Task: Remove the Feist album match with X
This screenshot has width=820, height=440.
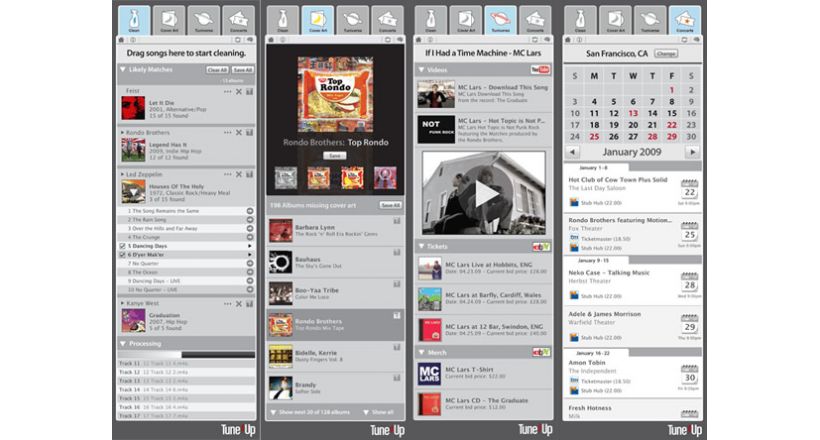Action: (238, 92)
